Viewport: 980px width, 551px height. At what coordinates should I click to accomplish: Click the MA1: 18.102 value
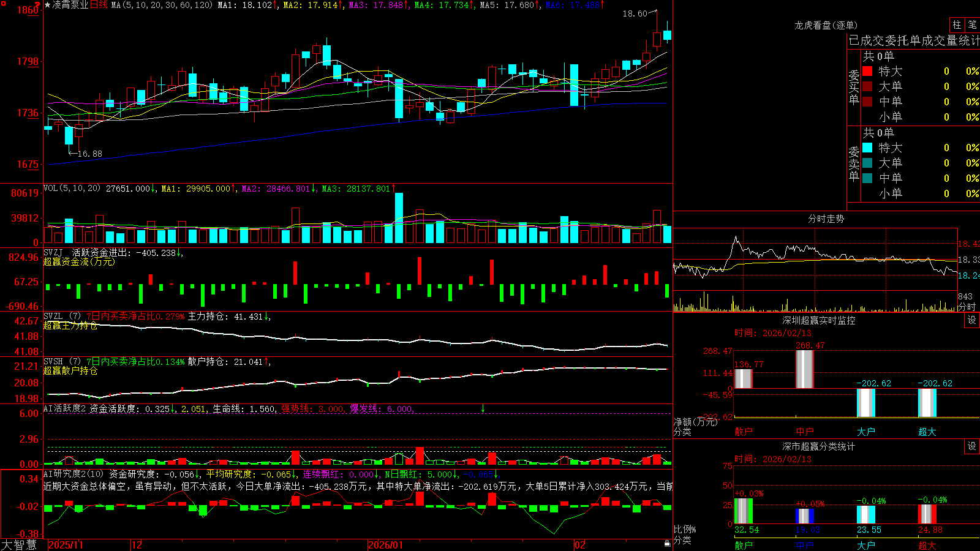click(245, 5)
